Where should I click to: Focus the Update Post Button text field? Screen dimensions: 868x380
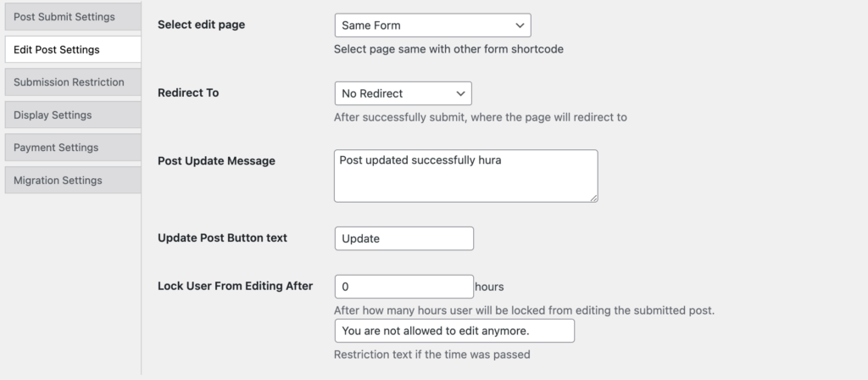pos(403,238)
